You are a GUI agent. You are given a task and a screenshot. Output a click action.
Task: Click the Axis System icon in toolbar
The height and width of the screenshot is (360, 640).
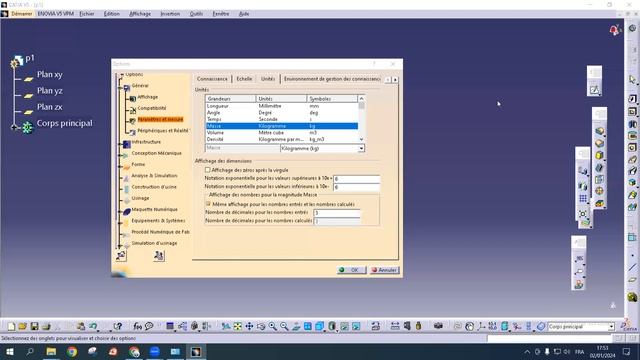point(482,326)
